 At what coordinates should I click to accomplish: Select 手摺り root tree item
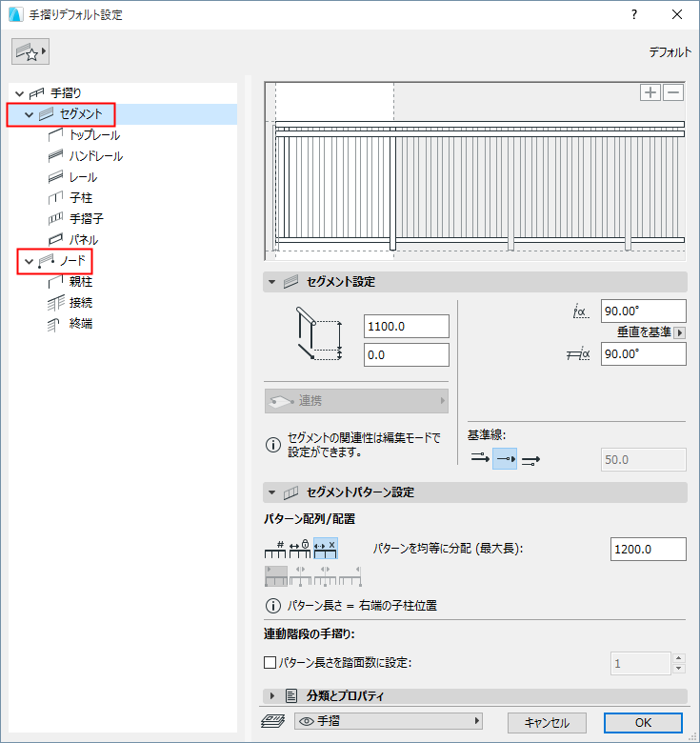[x=66, y=93]
